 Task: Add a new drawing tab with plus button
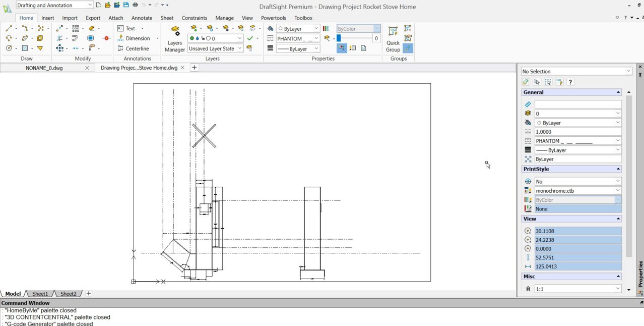click(194, 68)
